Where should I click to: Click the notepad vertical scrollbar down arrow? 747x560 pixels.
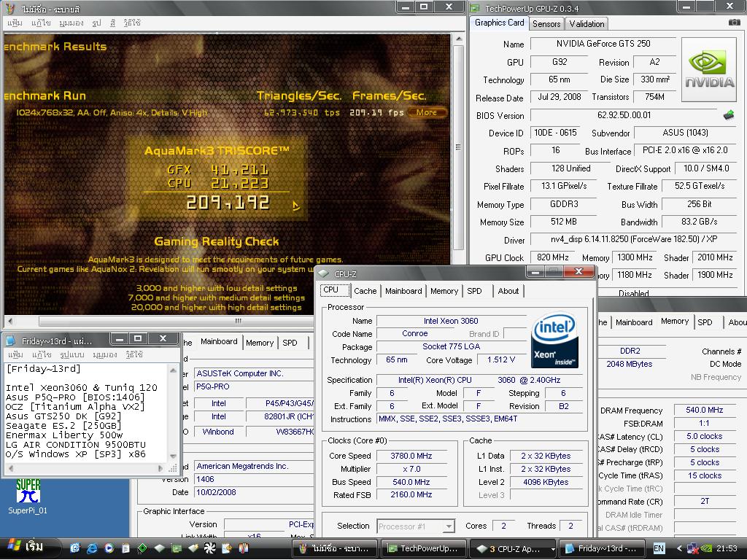pos(174,456)
